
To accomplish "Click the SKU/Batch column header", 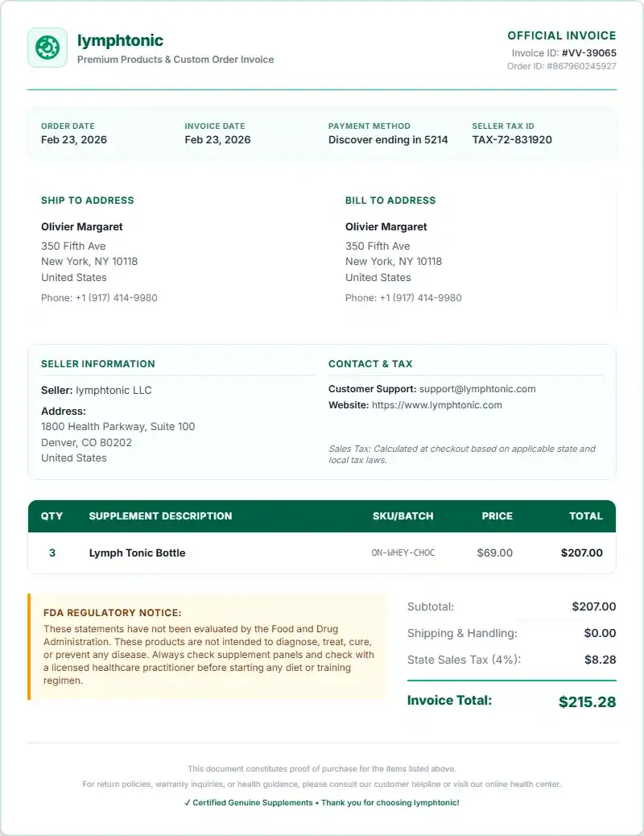I will (403, 516).
